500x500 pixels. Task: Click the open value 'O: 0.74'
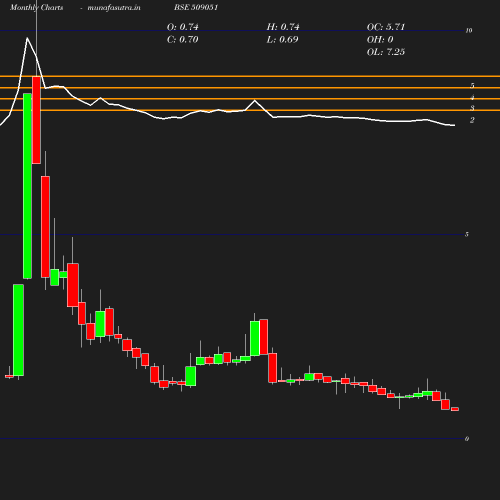[x=183, y=27]
